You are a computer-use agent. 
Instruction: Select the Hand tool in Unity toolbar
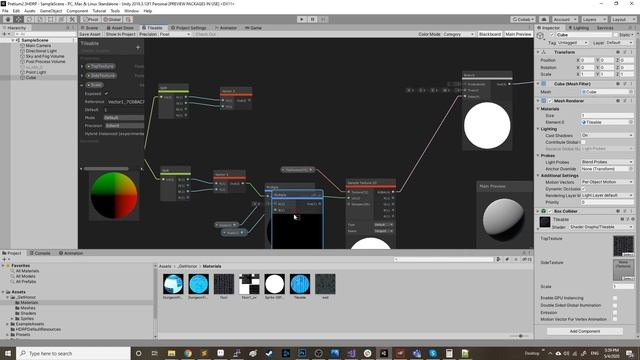coord(8,19)
